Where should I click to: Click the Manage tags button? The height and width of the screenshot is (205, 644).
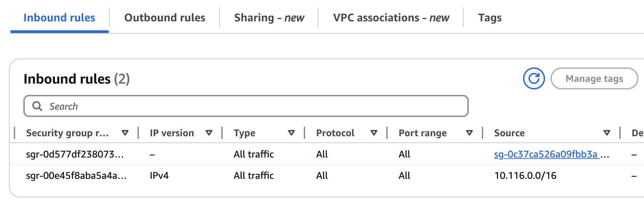tap(595, 78)
